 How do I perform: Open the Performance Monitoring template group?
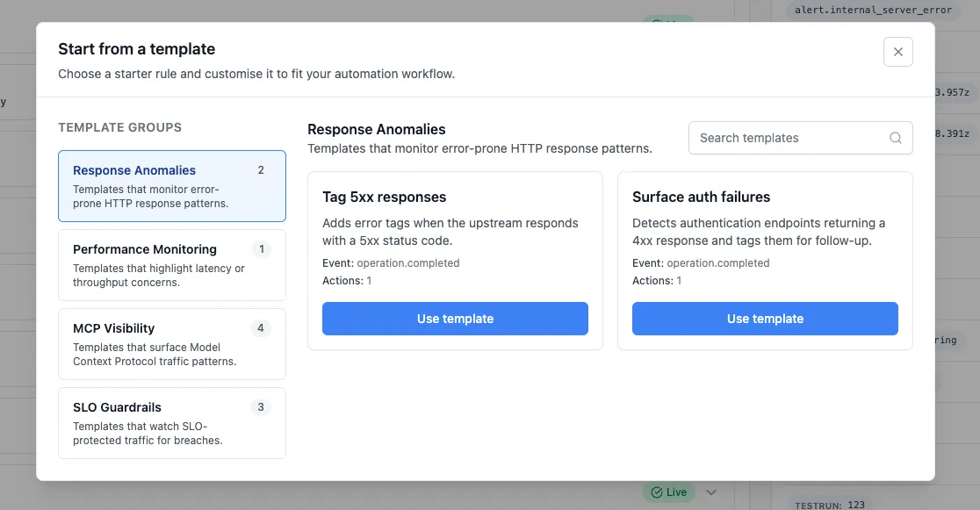tap(172, 264)
